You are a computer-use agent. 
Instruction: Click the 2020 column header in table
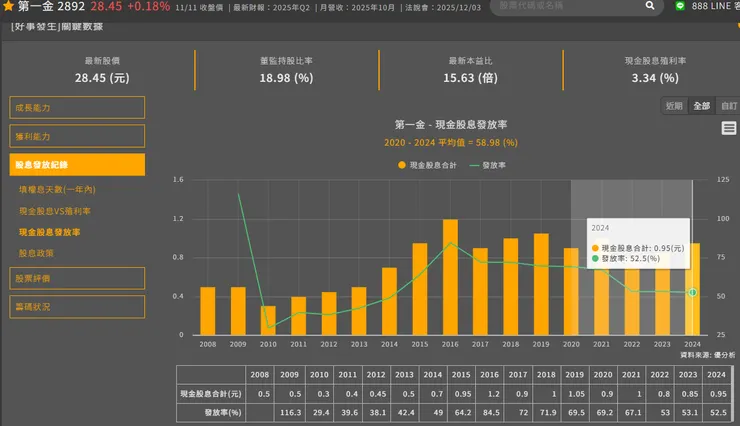(603, 375)
